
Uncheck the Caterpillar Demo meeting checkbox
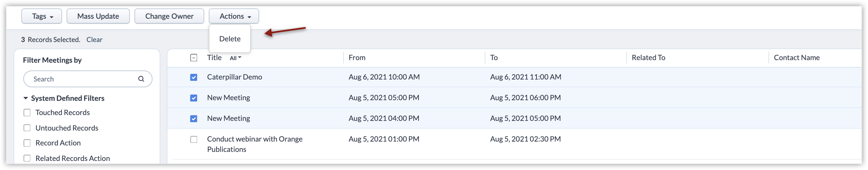[x=194, y=77]
